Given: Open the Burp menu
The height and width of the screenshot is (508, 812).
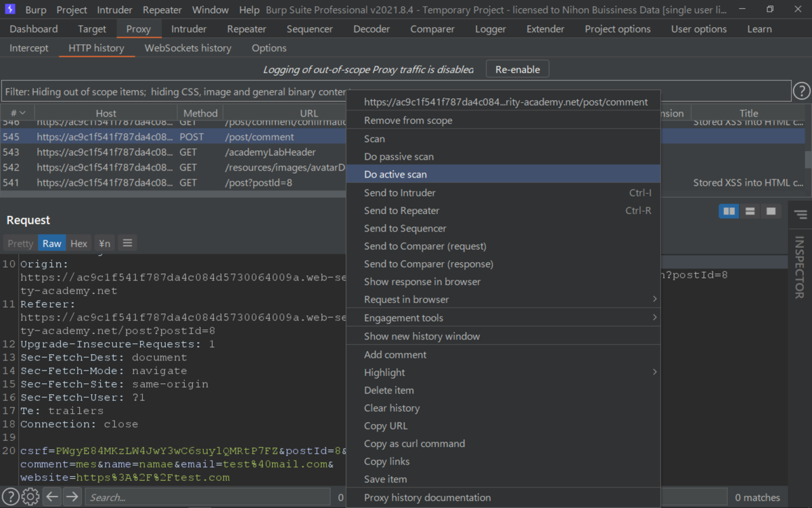Looking at the screenshot, I should [x=36, y=10].
